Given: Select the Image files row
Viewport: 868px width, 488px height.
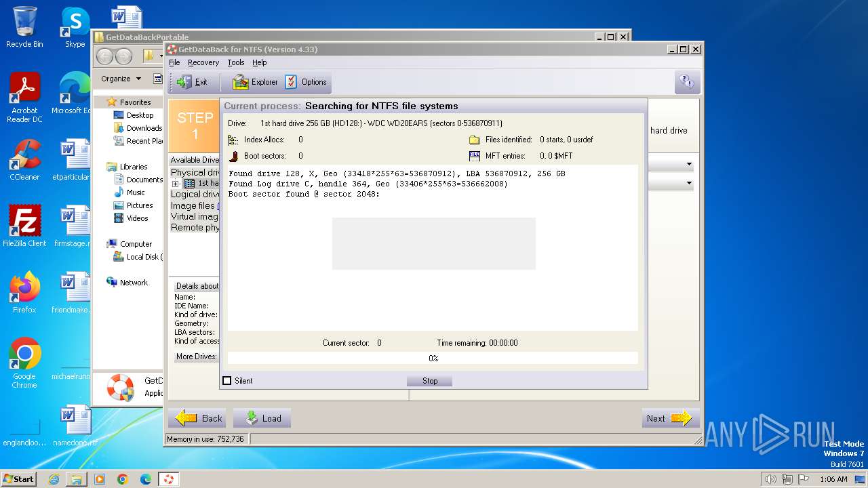Looking at the screenshot, I should point(195,205).
